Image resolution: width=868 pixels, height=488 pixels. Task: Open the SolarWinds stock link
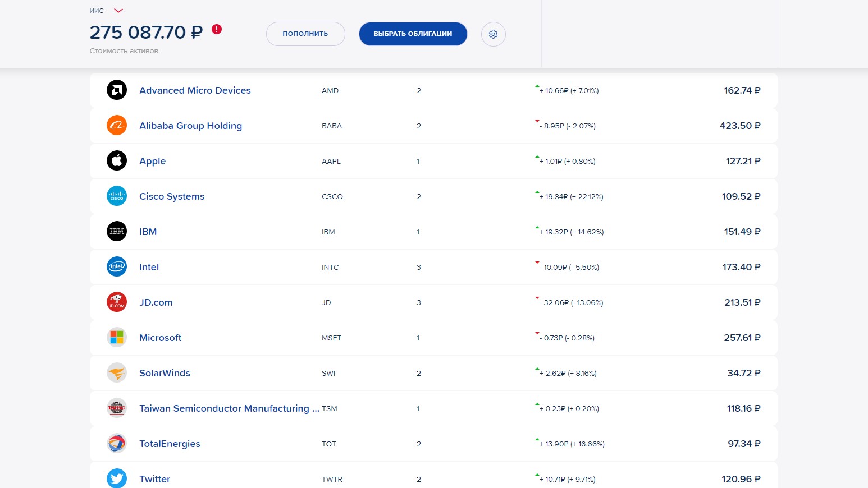pyautogui.click(x=165, y=373)
